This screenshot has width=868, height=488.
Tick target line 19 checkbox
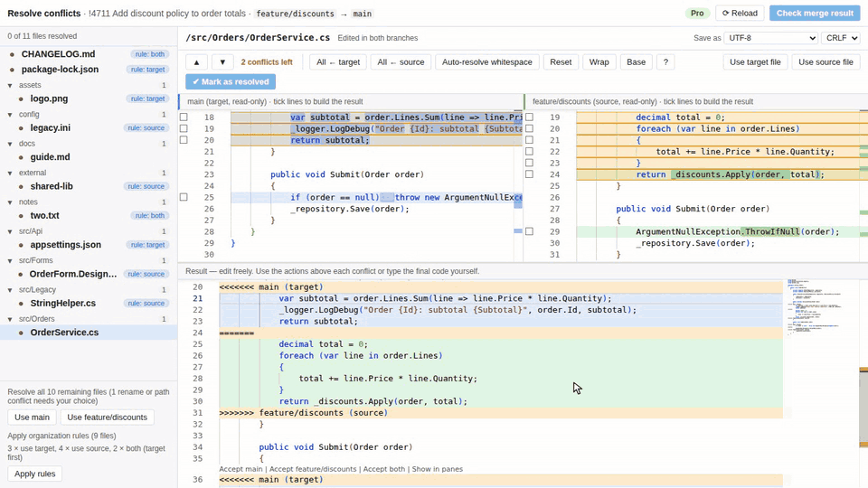coord(184,128)
